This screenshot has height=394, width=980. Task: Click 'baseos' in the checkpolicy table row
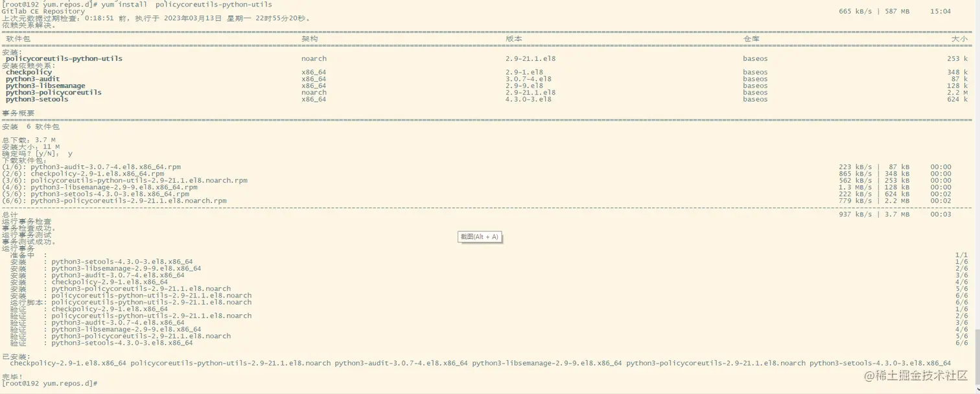coord(755,72)
